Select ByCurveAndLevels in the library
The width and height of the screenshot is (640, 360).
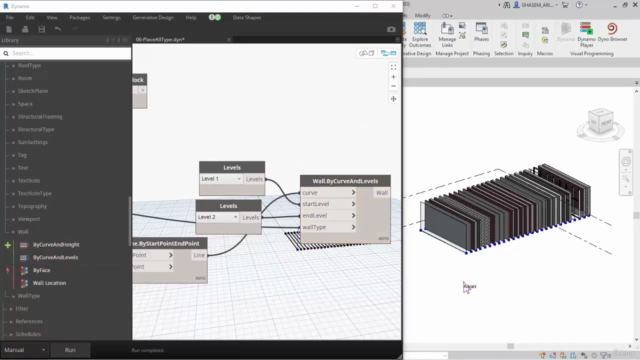tap(56, 258)
